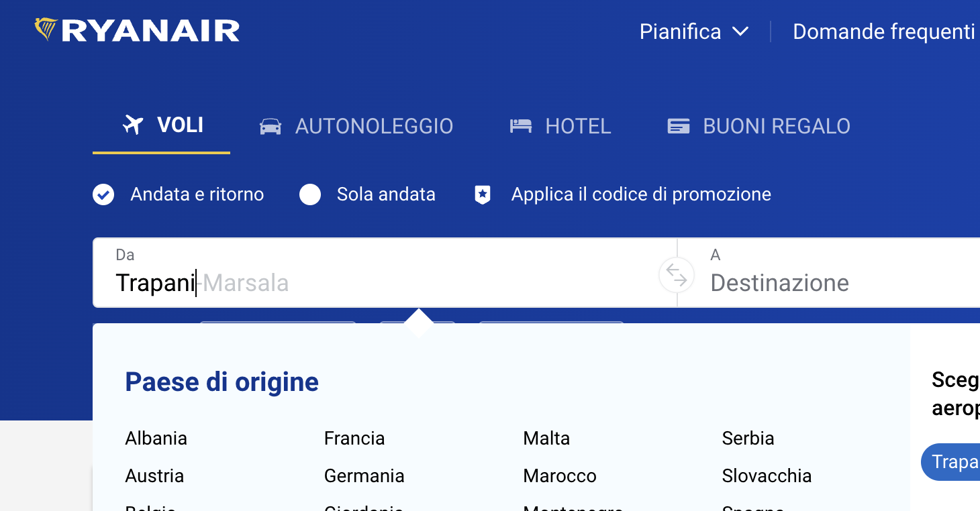Select Albania as origin country

coord(156,438)
